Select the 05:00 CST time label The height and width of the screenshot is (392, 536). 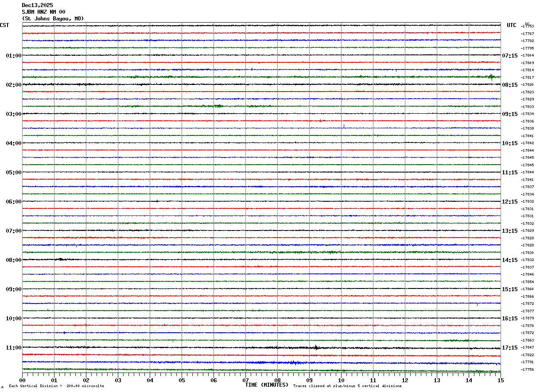14,173
